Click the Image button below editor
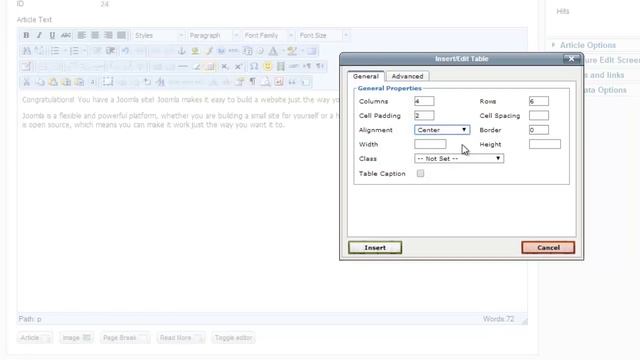The image size is (640, 360). point(76,338)
